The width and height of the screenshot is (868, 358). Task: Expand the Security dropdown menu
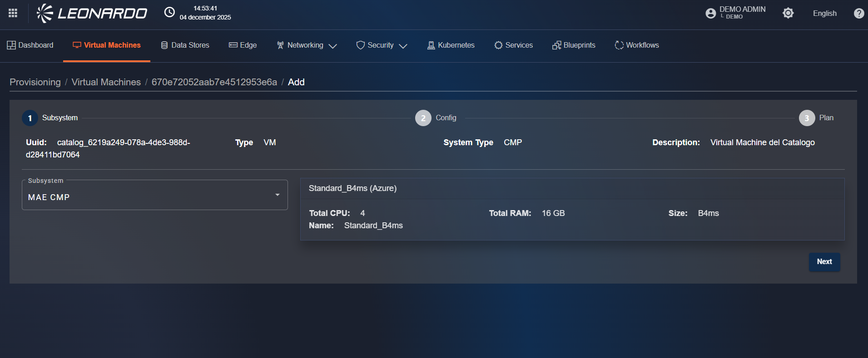pyautogui.click(x=382, y=45)
